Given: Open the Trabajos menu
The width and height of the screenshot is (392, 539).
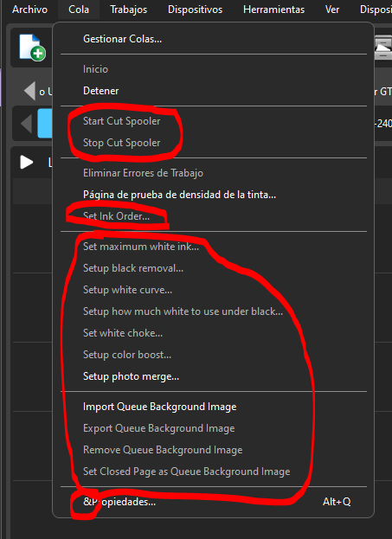Looking at the screenshot, I should [129, 10].
